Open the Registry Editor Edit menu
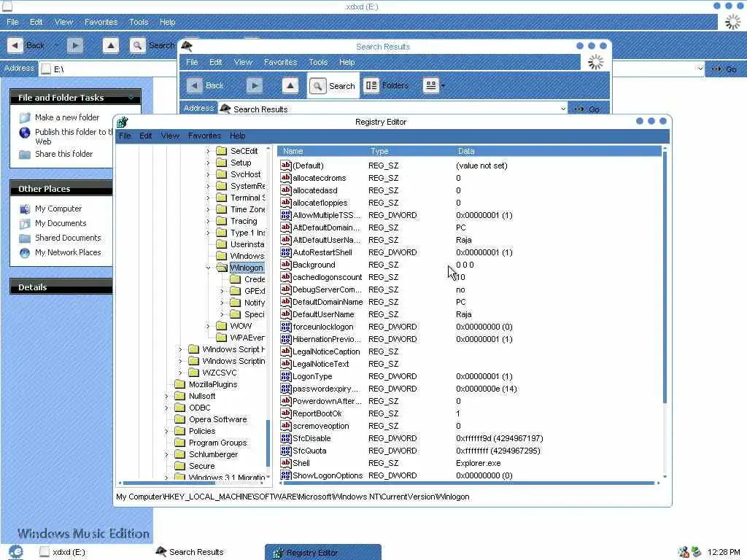The height and width of the screenshot is (560, 747). 146,136
